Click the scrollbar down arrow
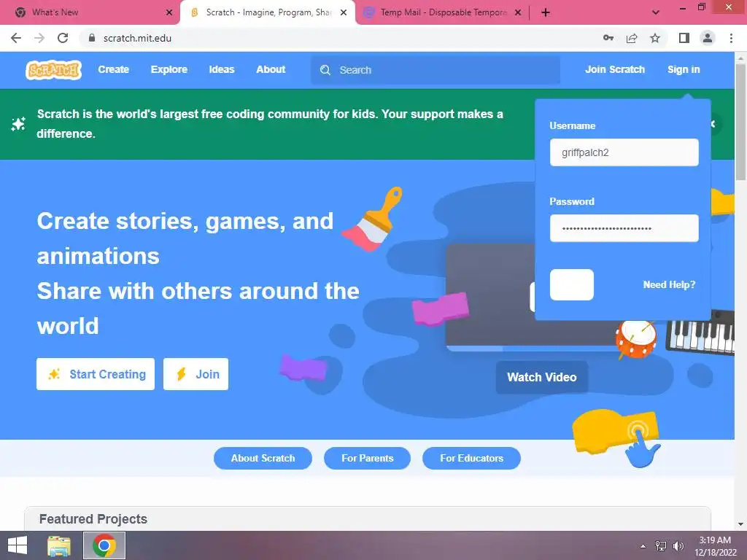The width and height of the screenshot is (747, 560). point(740,524)
